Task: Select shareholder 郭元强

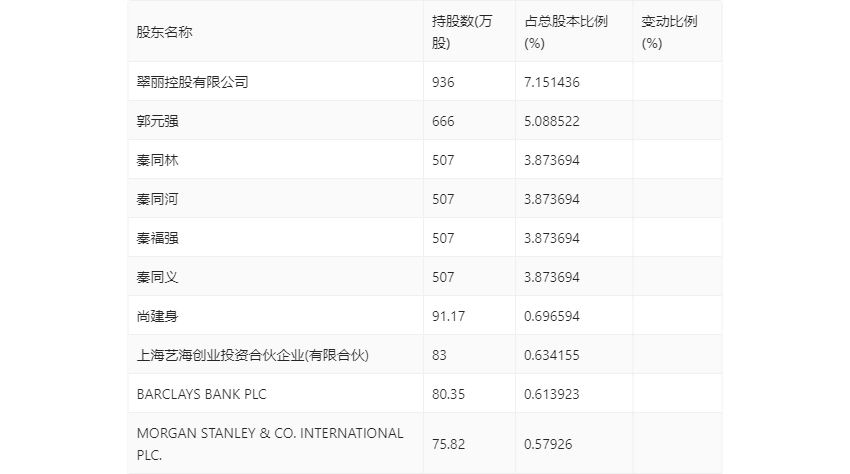Action: coord(157,121)
